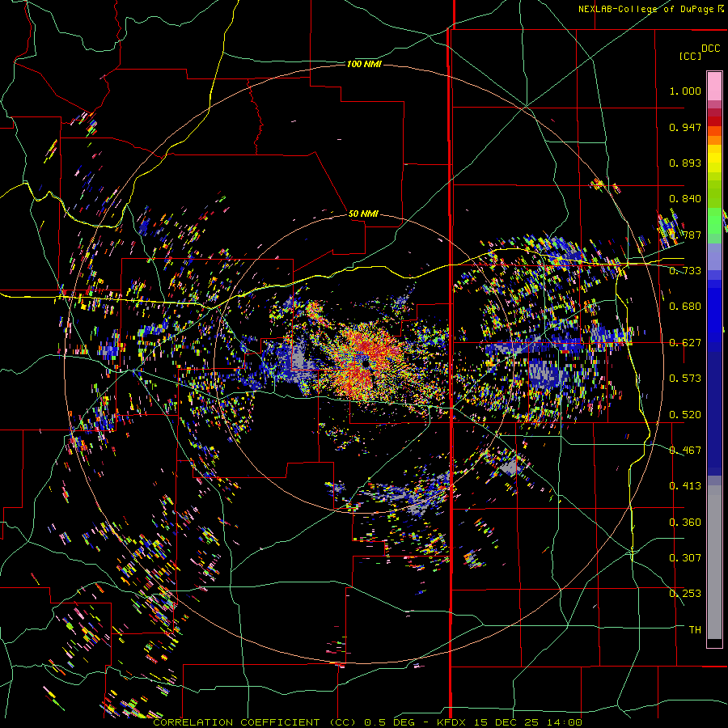Screen dimensions: 728x728
Task: Click the 0.413 scale value
Action: pyautogui.click(x=685, y=486)
